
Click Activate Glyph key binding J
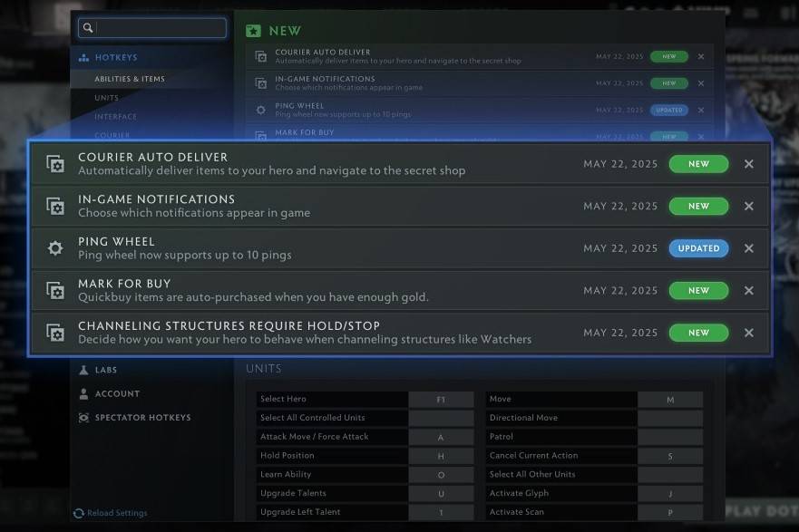click(x=670, y=494)
